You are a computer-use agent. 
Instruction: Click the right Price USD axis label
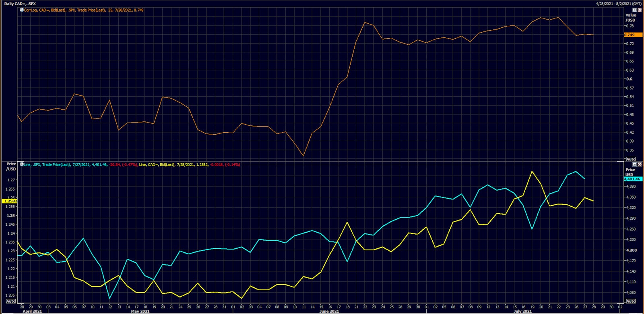(630, 172)
